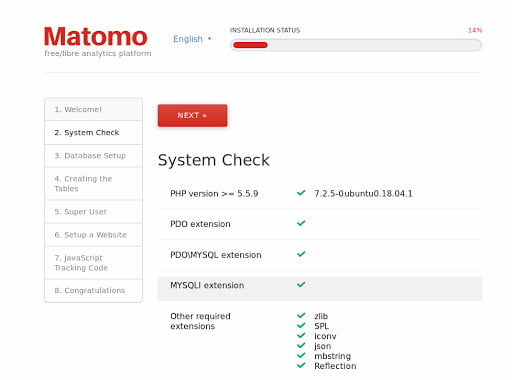
Task: Click the free/libre analytics platform tagline
Action: coord(98,54)
